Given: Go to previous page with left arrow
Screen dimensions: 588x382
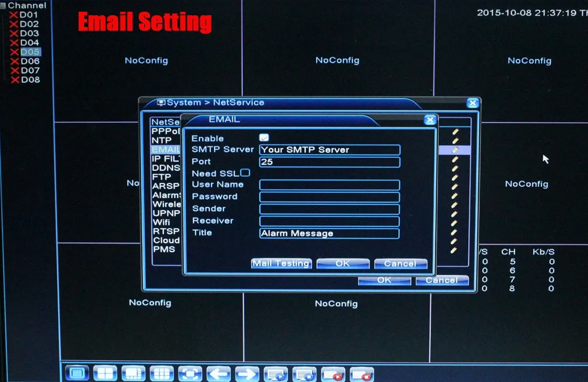Looking at the screenshot, I should [219, 373].
